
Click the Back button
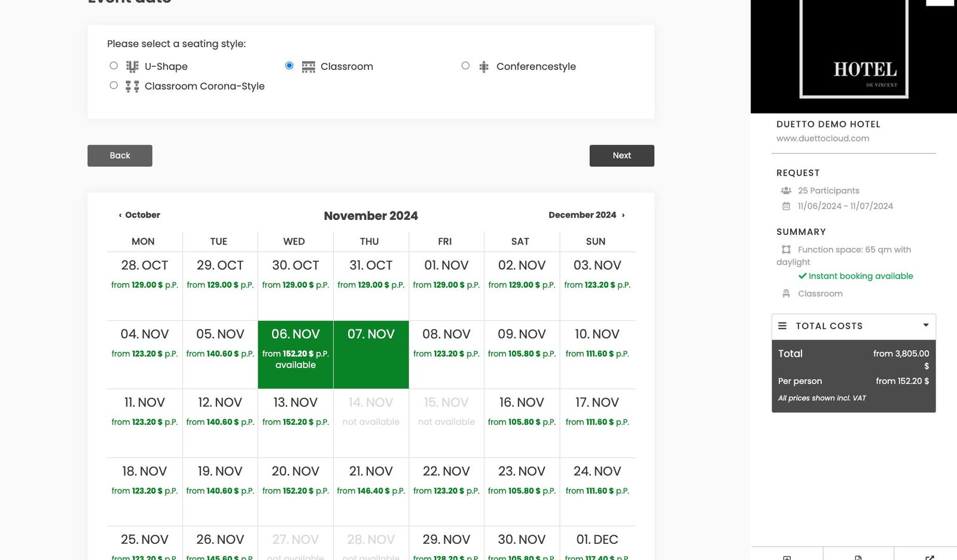(x=120, y=155)
